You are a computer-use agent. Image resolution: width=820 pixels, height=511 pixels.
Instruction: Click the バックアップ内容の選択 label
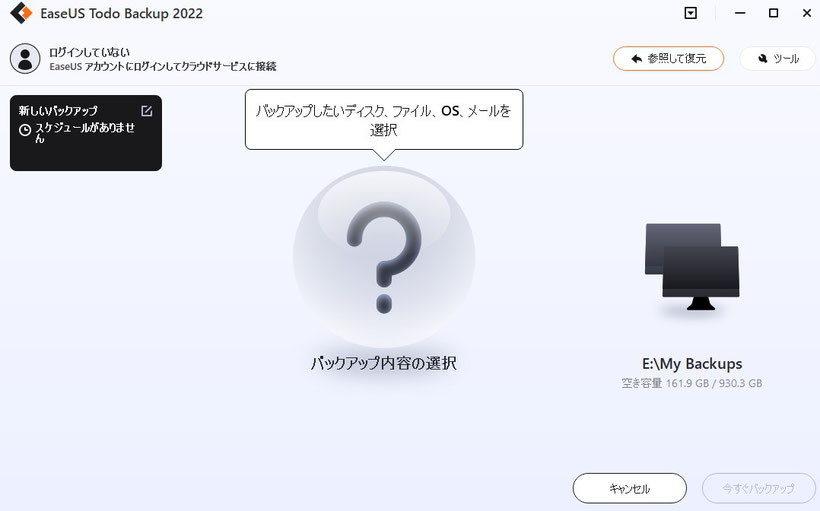tap(384, 363)
